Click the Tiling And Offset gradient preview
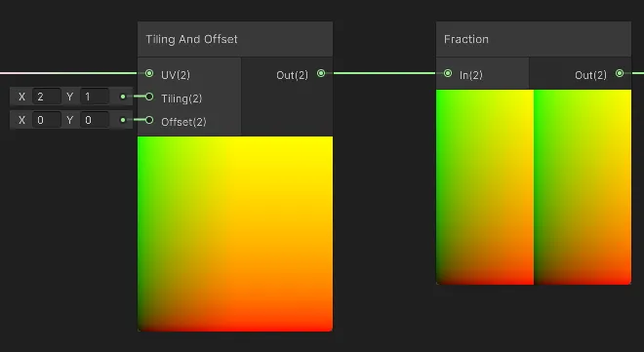This screenshot has width=644, height=352. 235,234
